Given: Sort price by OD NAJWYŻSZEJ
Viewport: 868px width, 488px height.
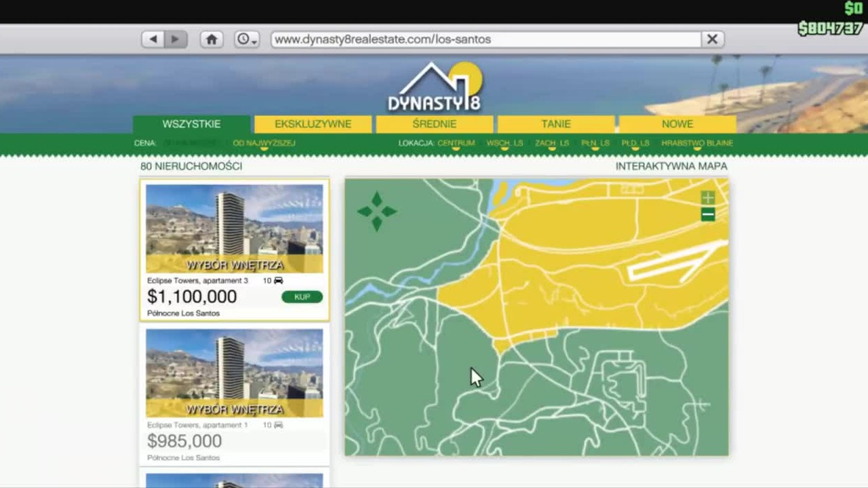Looking at the screenshot, I should pyautogui.click(x=264, y=143).
